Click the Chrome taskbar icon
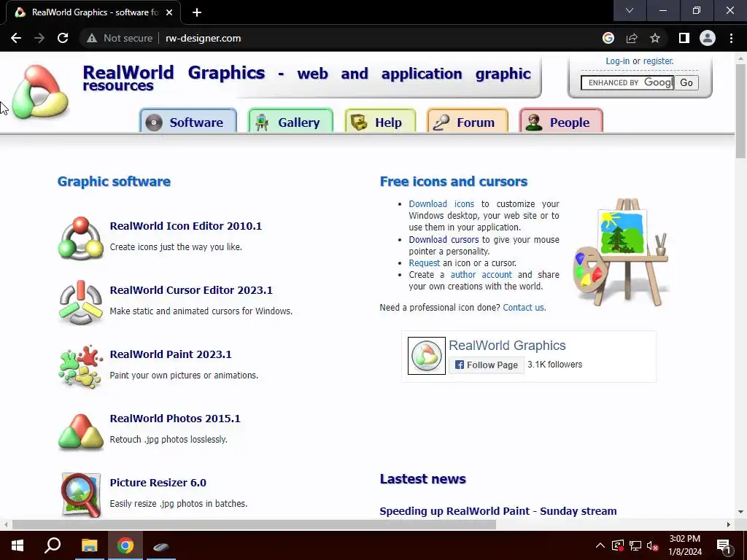 pyautogui.click(x=125, y=545)
